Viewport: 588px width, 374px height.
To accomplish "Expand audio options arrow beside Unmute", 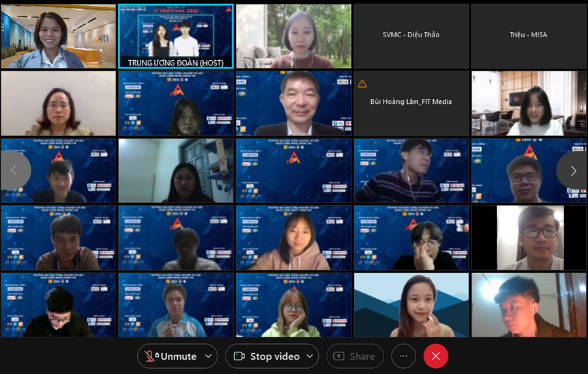I will 208,356.
